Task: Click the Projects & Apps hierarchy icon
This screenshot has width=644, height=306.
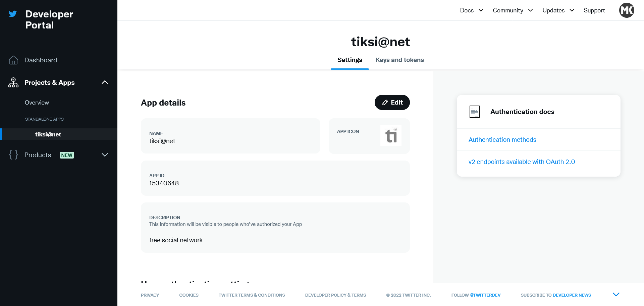Action: tap(13, 82)
